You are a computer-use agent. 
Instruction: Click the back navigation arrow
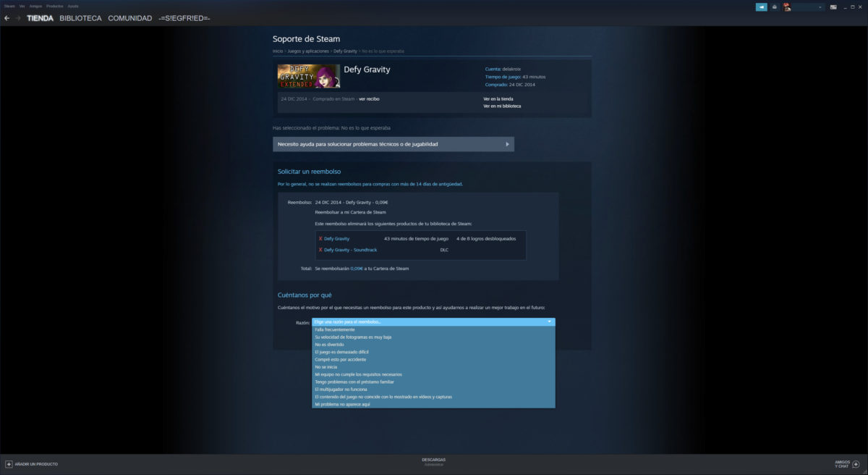click(7, 18)
